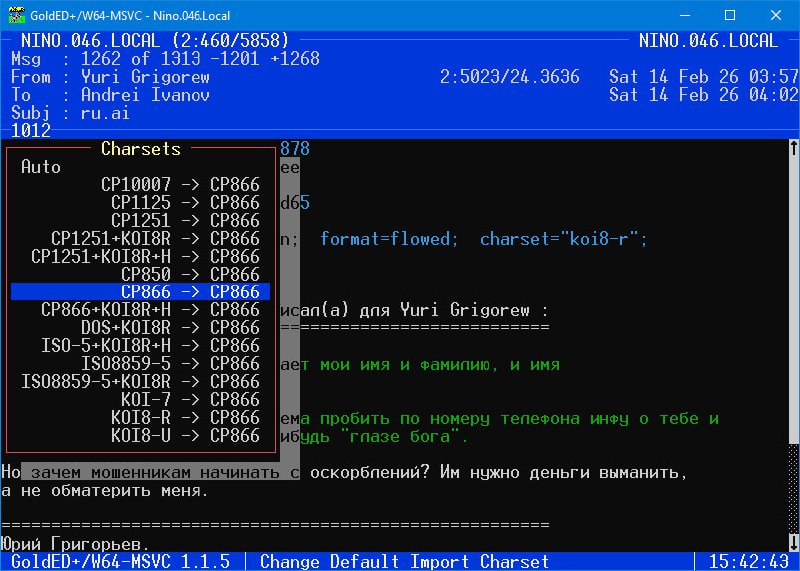Select the Auto charset option
Screen dimensions: 800x571
pyautogui.click(x=41, y=167)
